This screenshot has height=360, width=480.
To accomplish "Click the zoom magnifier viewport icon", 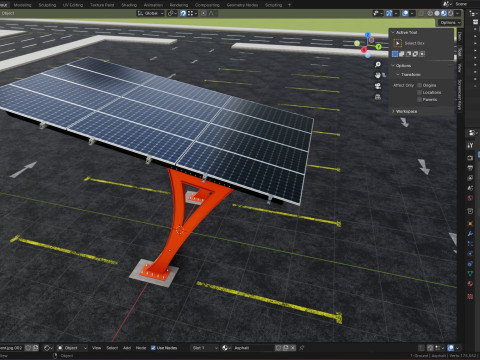I will pyautogui.click(x=378, y=65).
